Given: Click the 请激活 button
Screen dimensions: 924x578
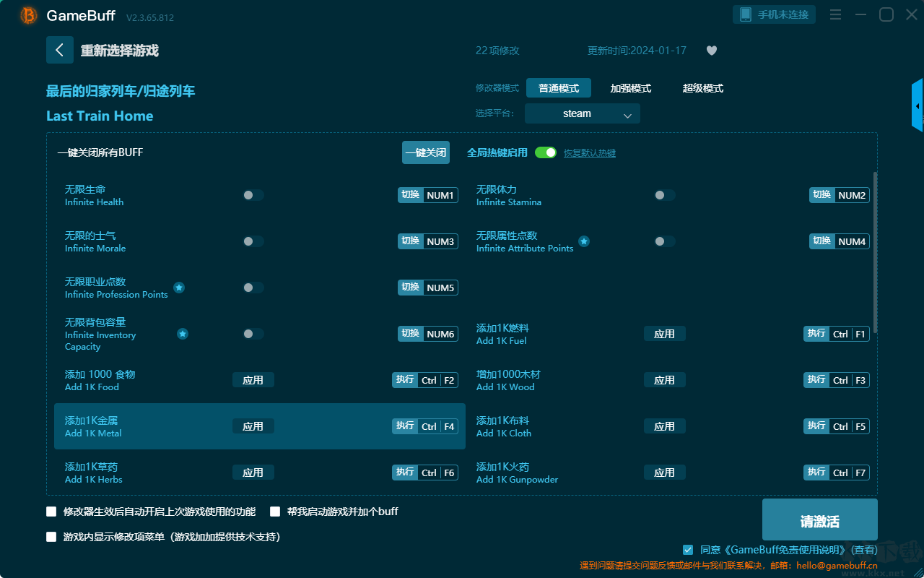Looking at the screenshot, I should [820, 519].
